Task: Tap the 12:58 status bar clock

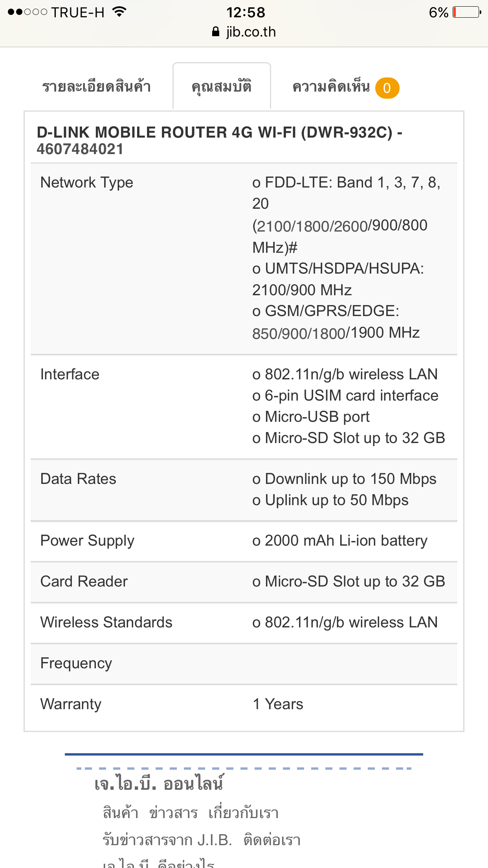Action: [x=246, y=12]
